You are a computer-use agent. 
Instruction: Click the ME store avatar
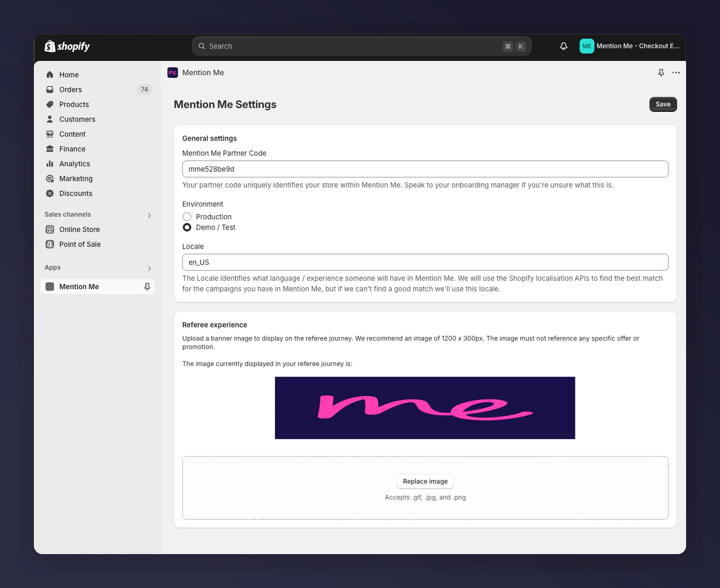(587, 46)
